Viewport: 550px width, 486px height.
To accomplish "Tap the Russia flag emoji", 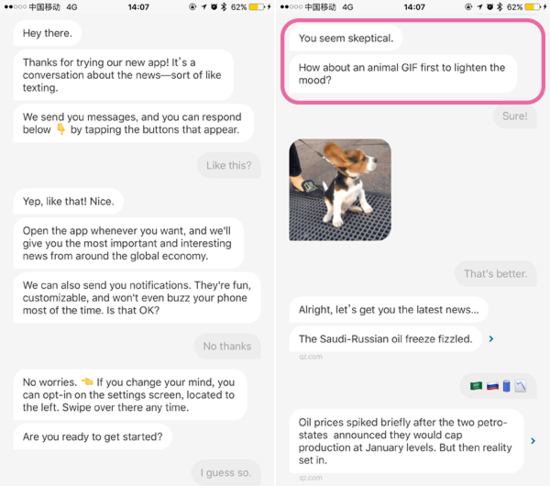I will [x=492, y=386].
